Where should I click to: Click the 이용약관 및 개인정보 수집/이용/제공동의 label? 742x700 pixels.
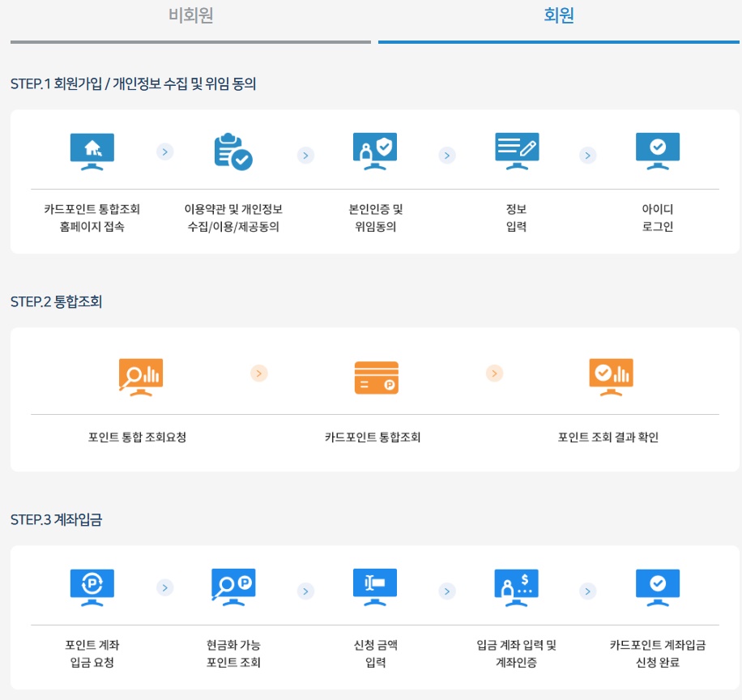pos(233,218)
